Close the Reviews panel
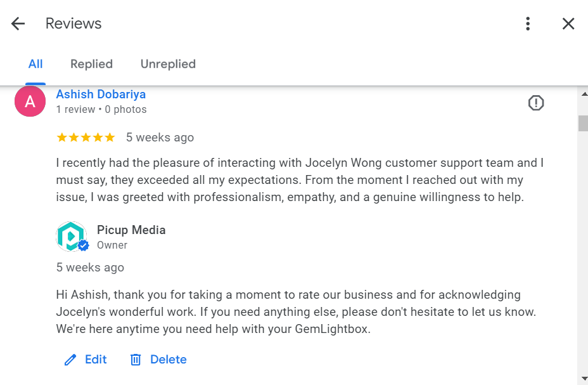The width and height of the screenshot is (588, 385). coord(568,23)
